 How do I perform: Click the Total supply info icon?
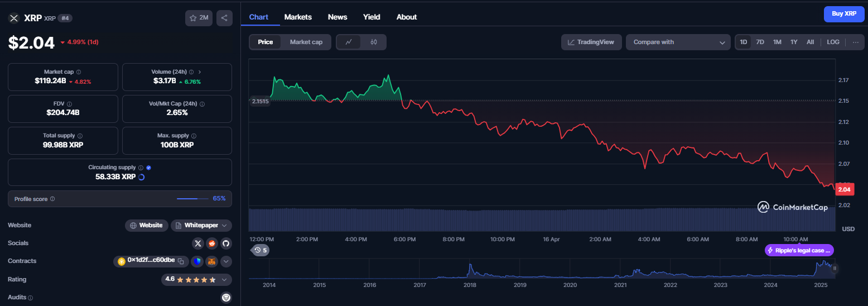tap(80, 136)
